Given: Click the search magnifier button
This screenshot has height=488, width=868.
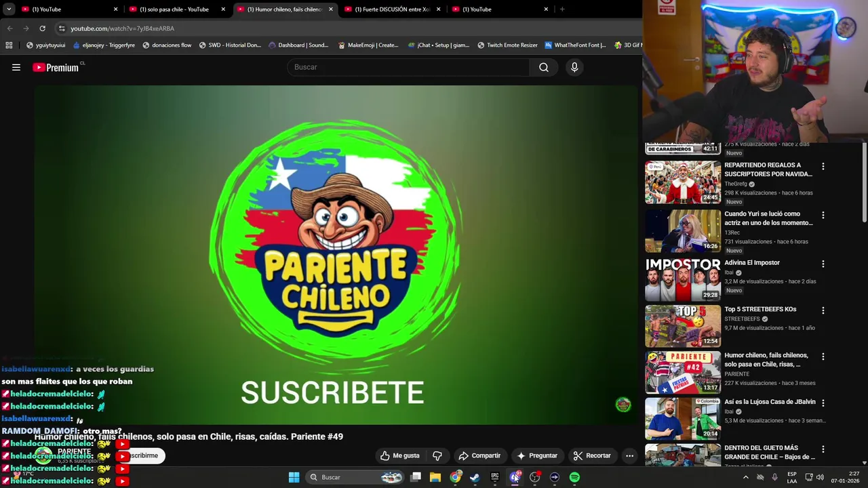Looking at the screenshot, I should pyautogui.click(x=544, y=67).
